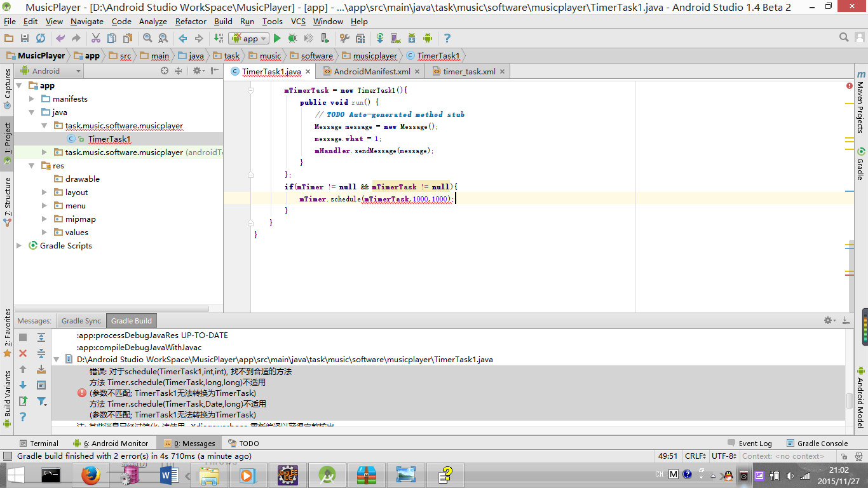This screenshot has height=488, width=868.
Task: Open the Gradle Console
Action: tap(817, 444)
